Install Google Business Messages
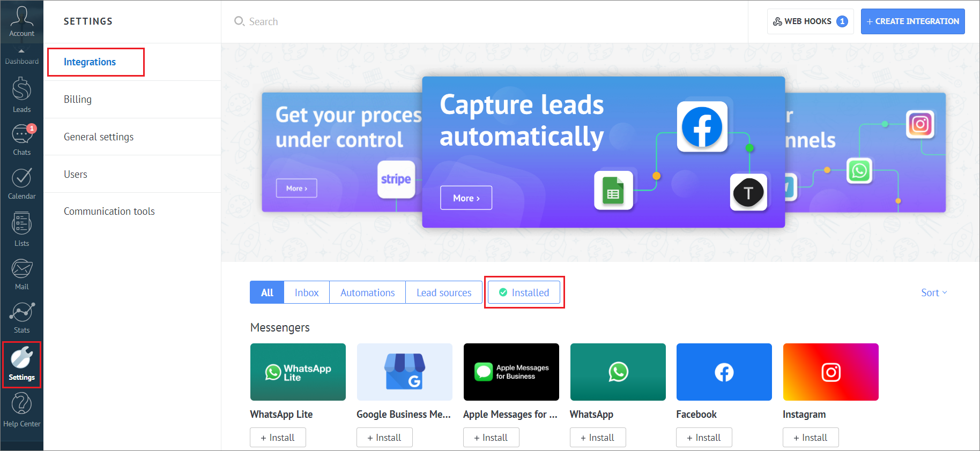This screenshot has height=451, width=980. [384, 438]
